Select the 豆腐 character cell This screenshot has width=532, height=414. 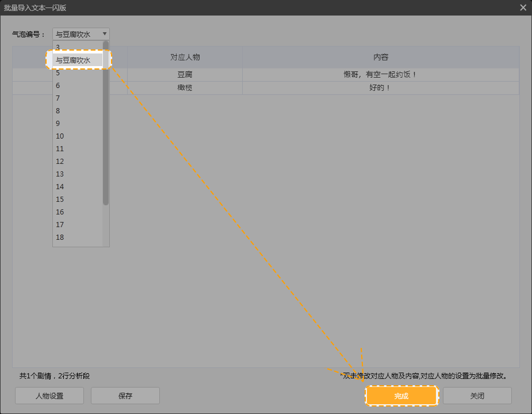(185, 75)
